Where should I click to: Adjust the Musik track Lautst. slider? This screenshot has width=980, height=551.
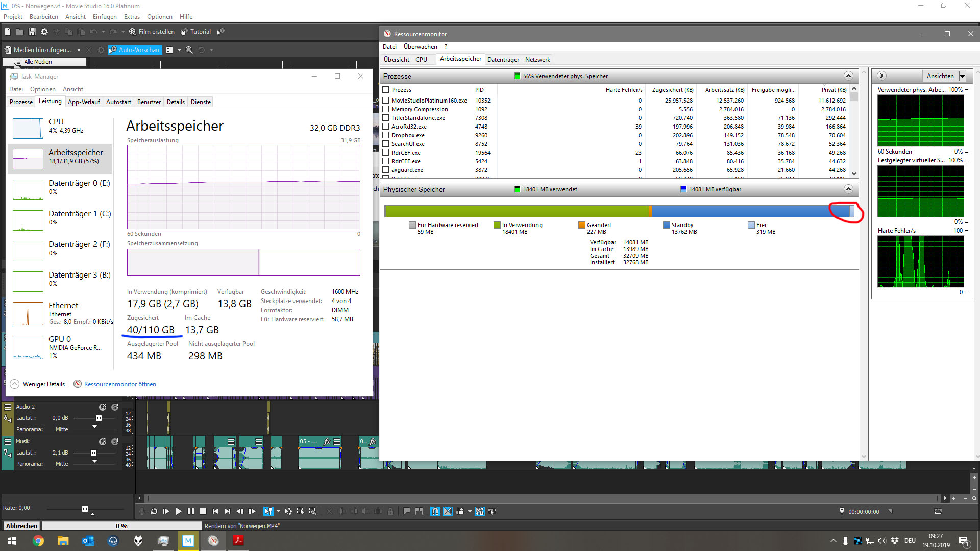tap(93, 453)
